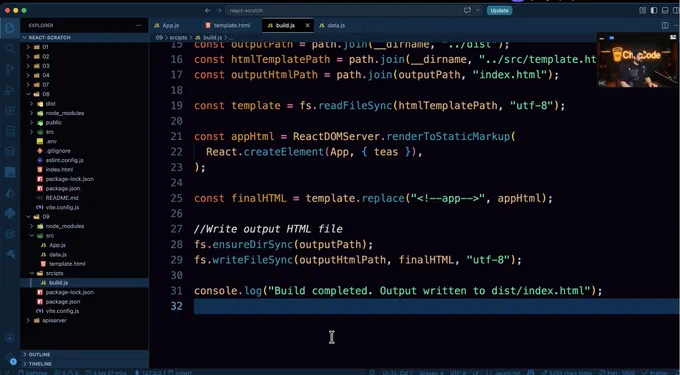
Task: Click "writeFileSync" on line 29
Action: coord(252,260)
